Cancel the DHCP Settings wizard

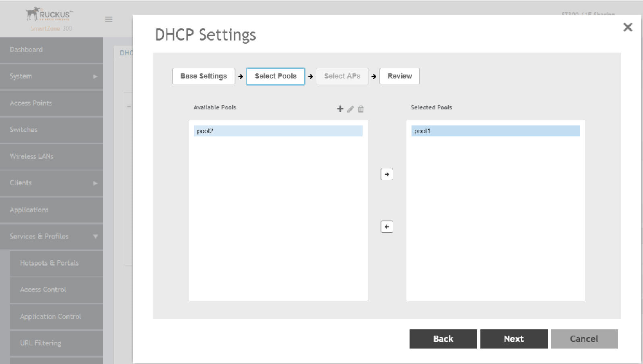coord(584,339)
